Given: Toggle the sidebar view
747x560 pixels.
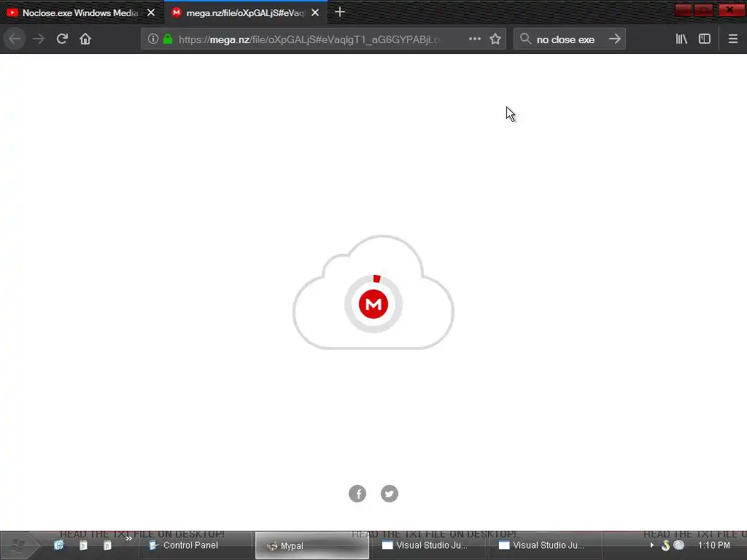Looking at the screenshot, I should 705,39.
